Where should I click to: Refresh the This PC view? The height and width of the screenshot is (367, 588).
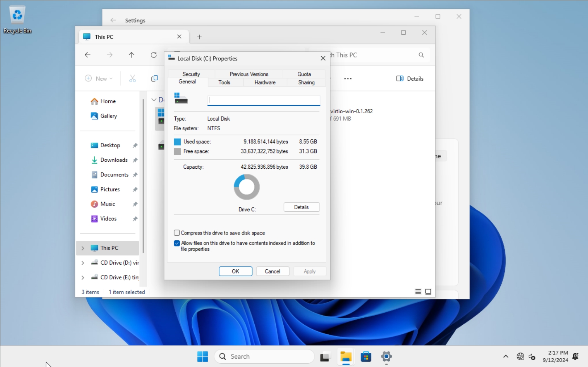154,55
